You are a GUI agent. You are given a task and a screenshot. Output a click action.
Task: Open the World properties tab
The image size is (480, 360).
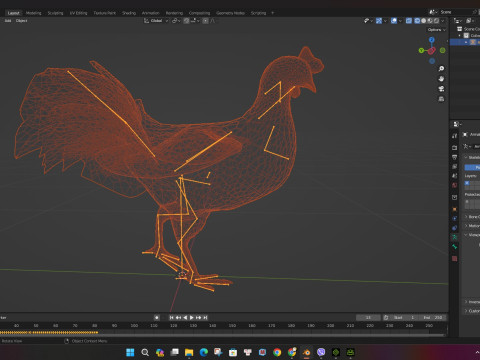[454, 185]
